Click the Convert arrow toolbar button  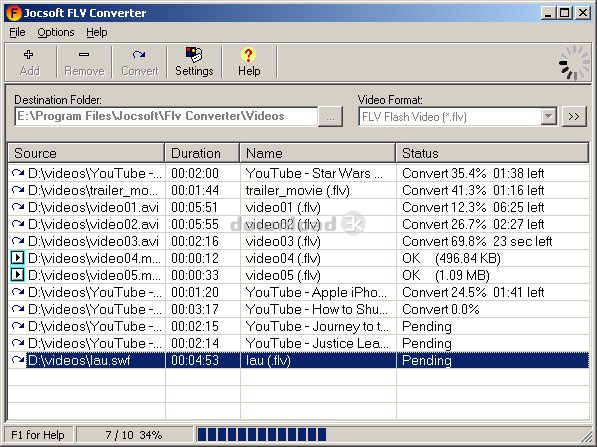tap(139, 62)
